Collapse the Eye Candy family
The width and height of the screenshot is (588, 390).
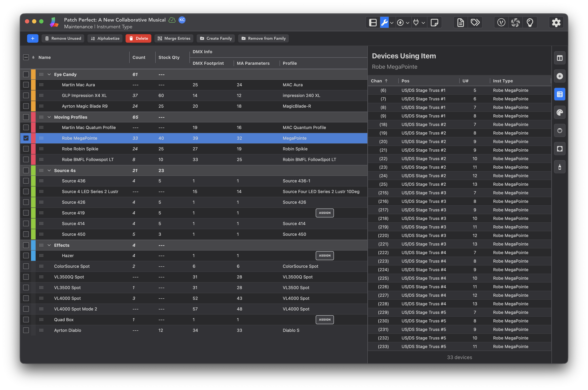click(49, 74)
